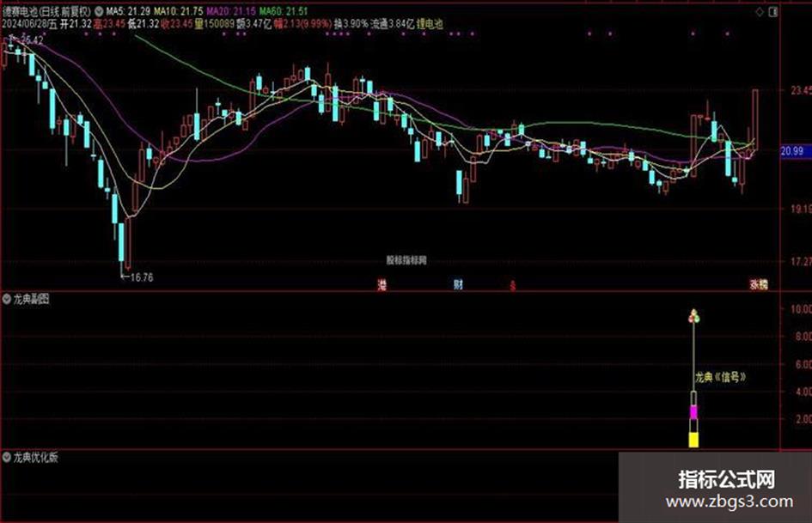Open the 龙典优化版 indicator dropdown
The image size is (812, 523).
(7, 457)
